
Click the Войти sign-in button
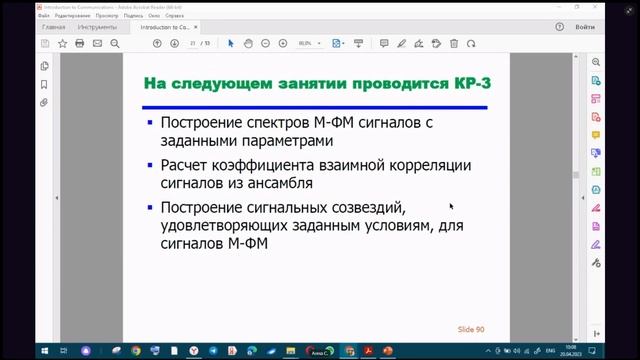(x=585, y=27)
